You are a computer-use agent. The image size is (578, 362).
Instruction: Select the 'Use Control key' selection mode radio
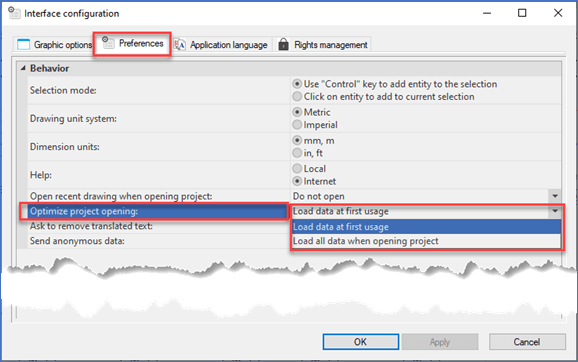click(x=297, y=84)
